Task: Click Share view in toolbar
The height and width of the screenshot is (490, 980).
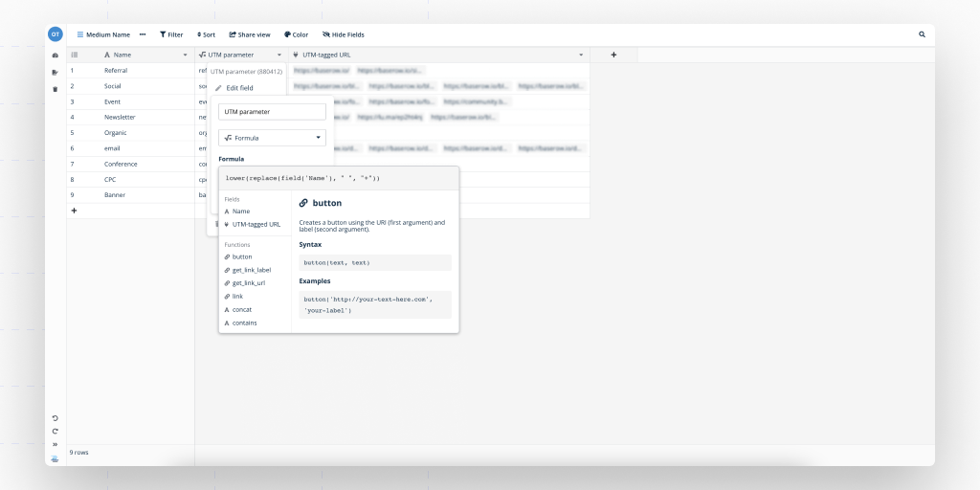Action: [x=250, y=34]
